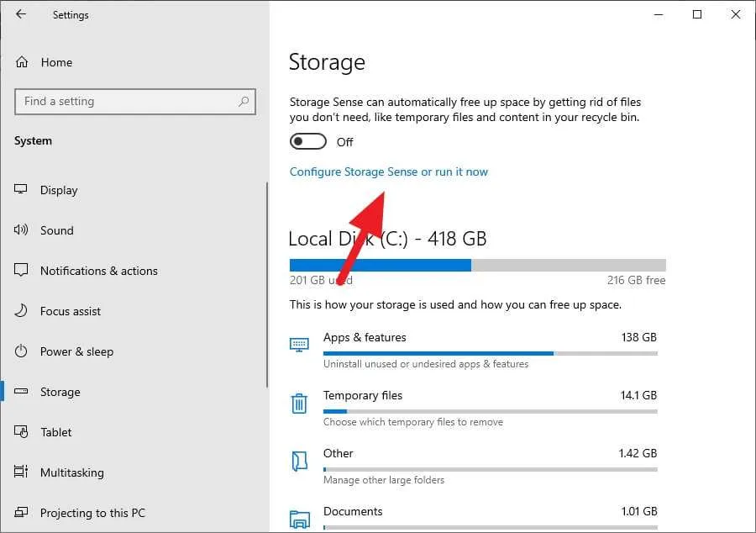Click the Notifications & actions icon

pos(21,270)
